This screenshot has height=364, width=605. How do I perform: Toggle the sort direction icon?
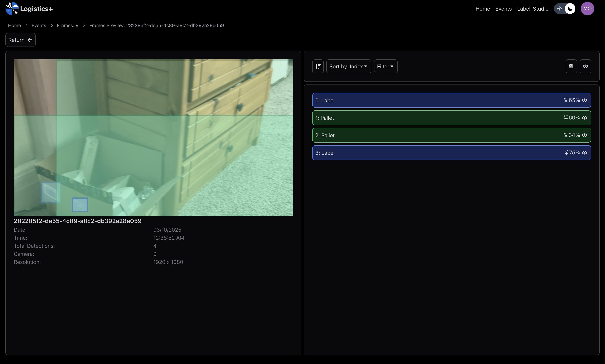[318, 67]
